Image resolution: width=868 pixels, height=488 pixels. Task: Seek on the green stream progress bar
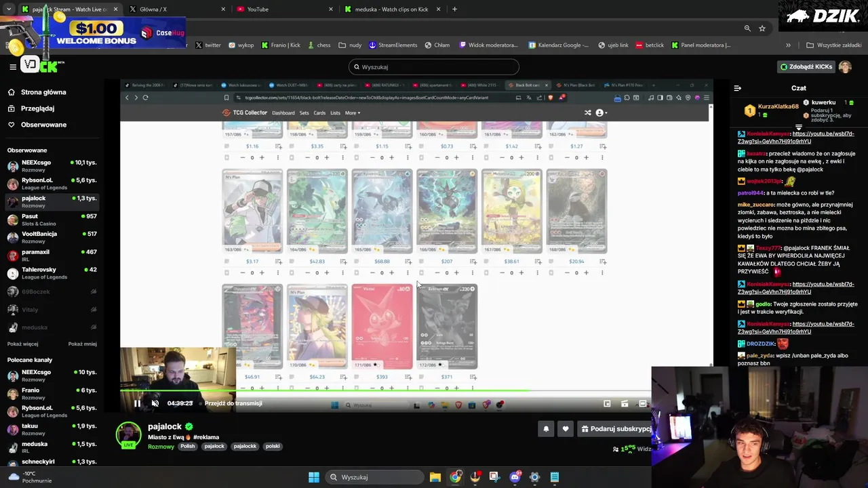coord(385,390)
